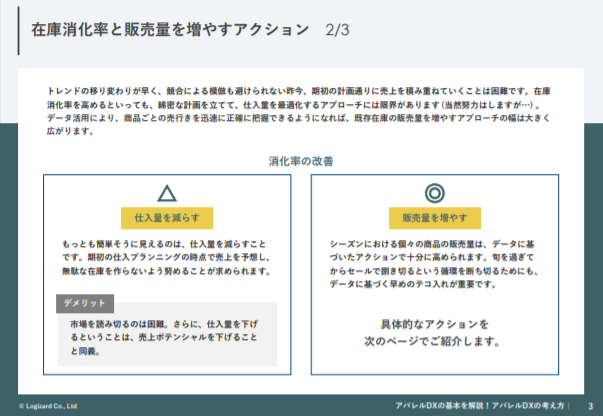Click the slide title 在庫消化率と販売量を増やすアクション
This screenshot has width=603, height=416.
point(171,30)
